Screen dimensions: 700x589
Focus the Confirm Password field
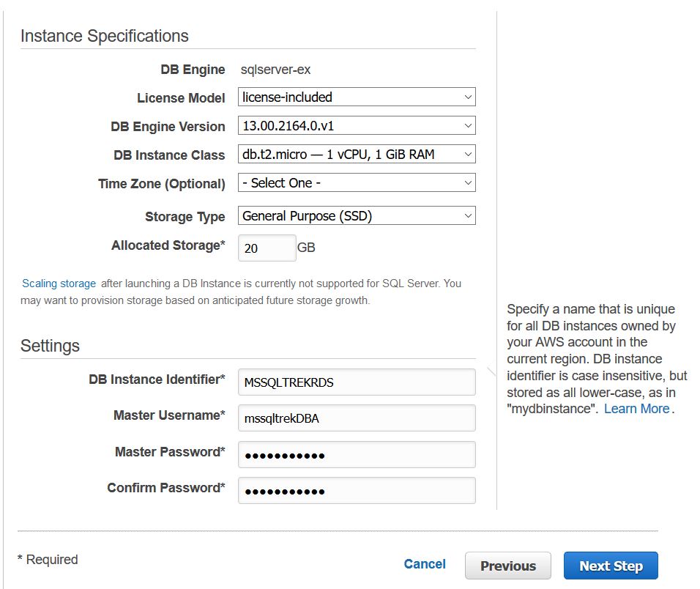point(357,491)
